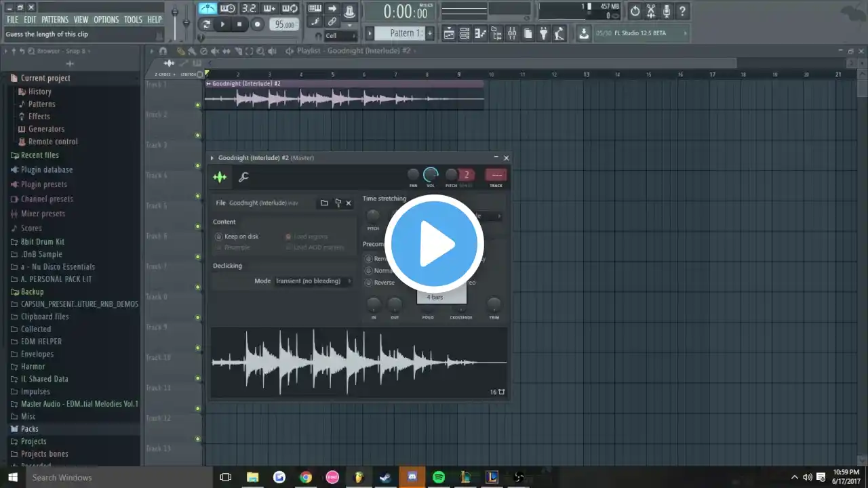This screenshot has height=488, width=868.
Task: Click the large video play button overlay
Action: [x=434, y=244]
